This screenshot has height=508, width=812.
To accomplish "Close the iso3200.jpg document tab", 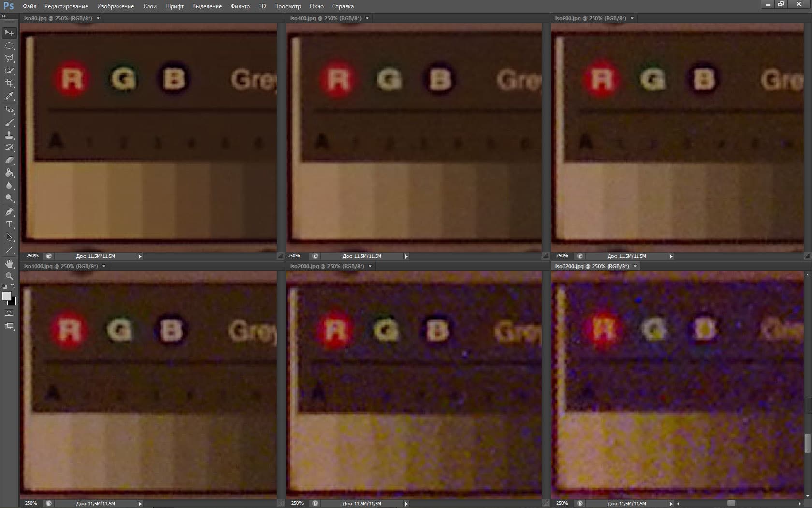I will point(635,266).
